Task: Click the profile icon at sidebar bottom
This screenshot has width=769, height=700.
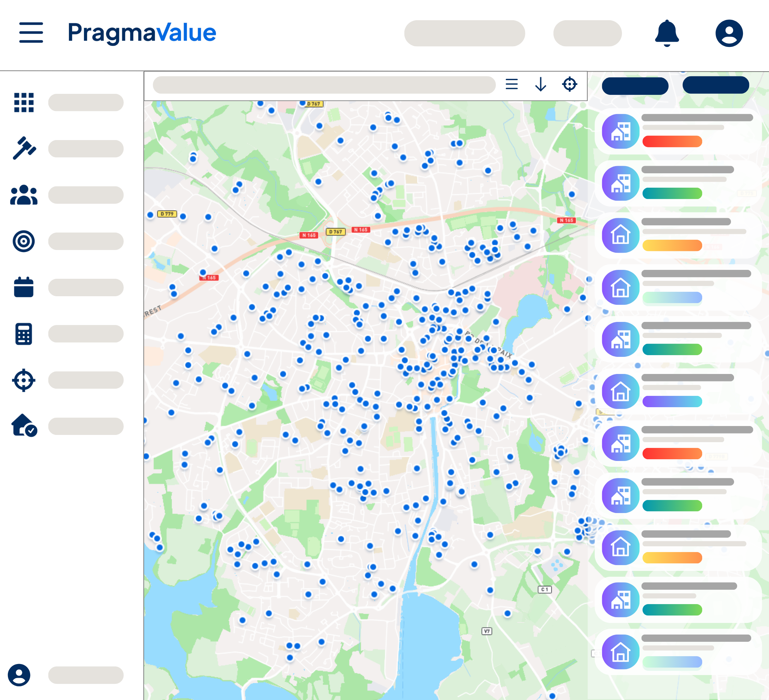Action: pyautogui.click(x=19, y=675)
